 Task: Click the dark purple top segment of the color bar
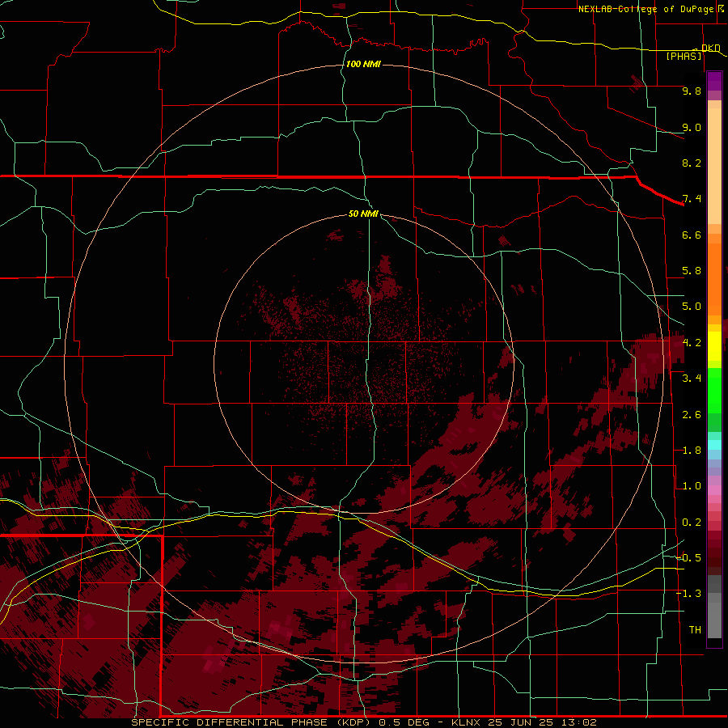[714, 81]
